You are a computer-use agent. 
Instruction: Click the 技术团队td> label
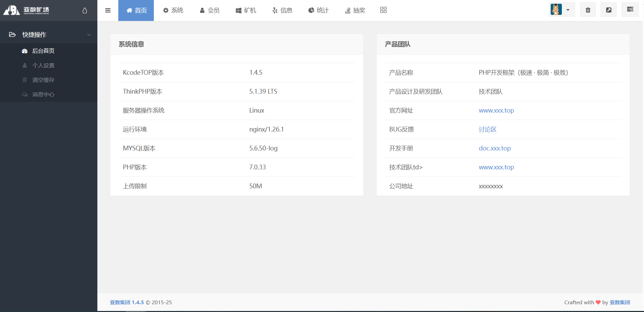click(x=406, y=167)
